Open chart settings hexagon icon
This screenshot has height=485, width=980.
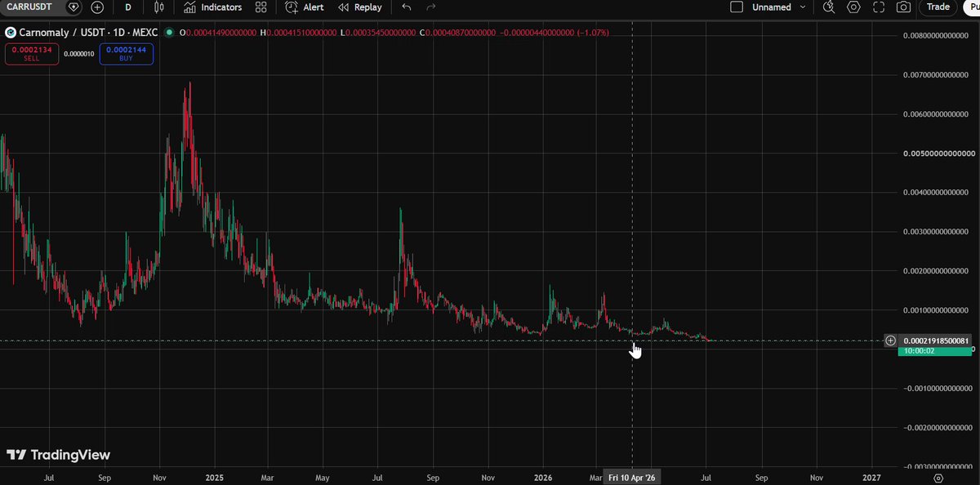pyautogui.click(x=854, y=7)
